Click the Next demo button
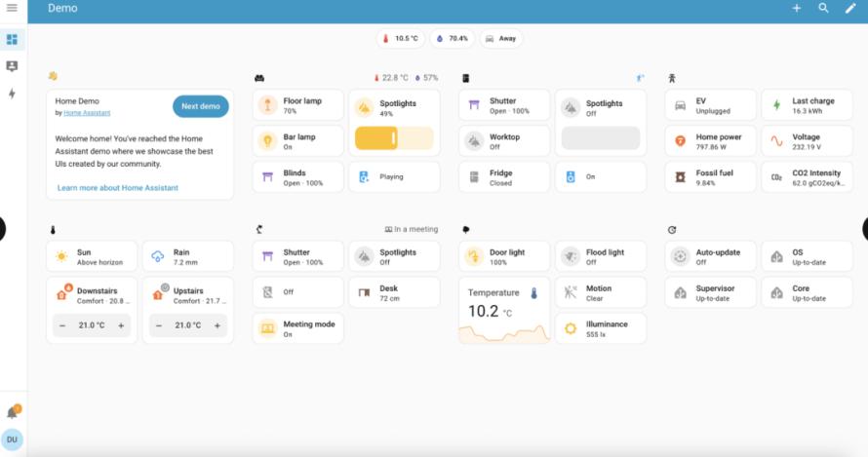 (x=201, y=106)
